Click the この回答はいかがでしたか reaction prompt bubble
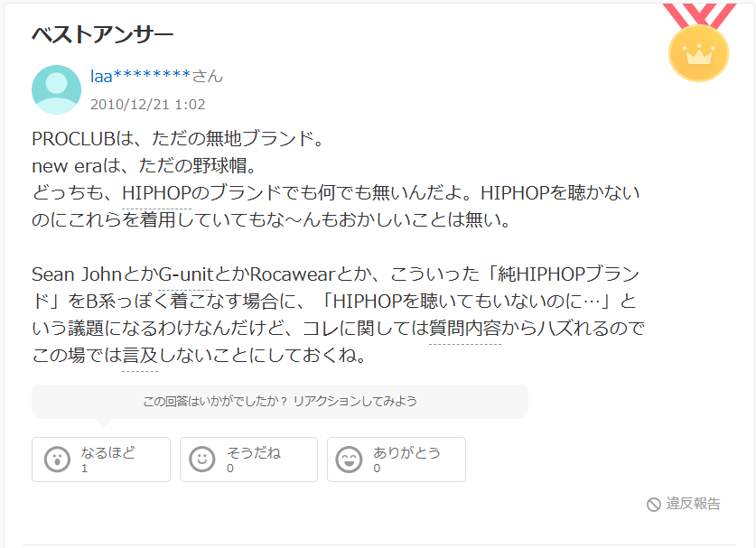Viewport: 756px width, 548px height. click(x=280, y=402)
